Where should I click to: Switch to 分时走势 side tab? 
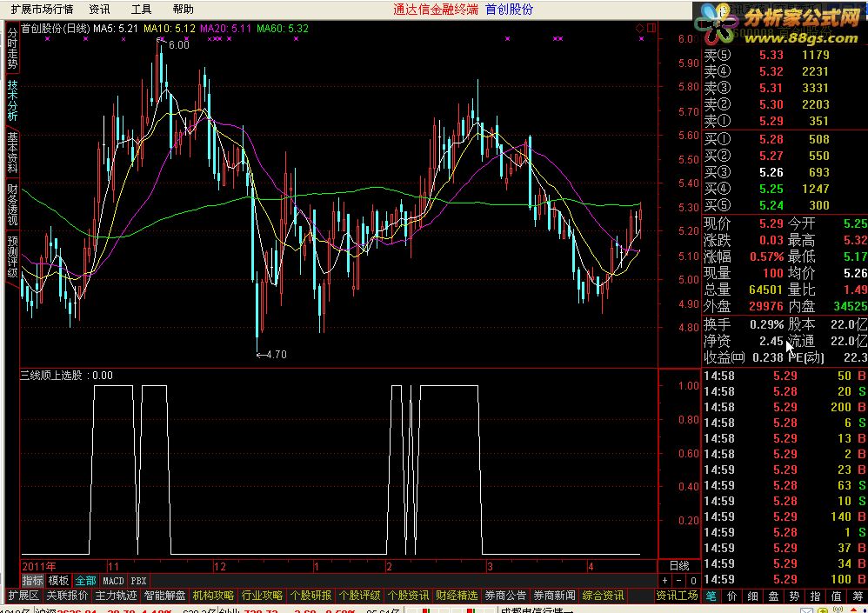pyautogui.click(x=12, y=48)
